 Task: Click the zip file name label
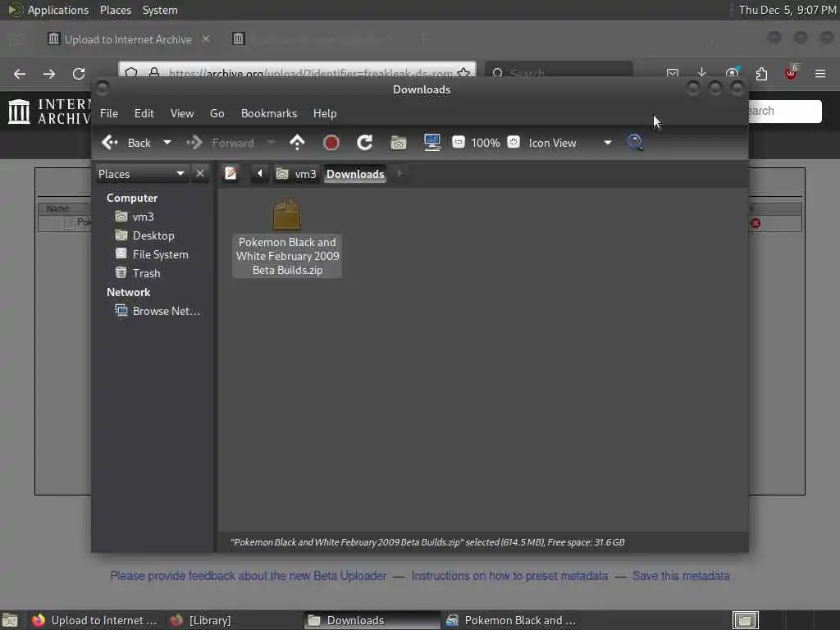(287, 256)
